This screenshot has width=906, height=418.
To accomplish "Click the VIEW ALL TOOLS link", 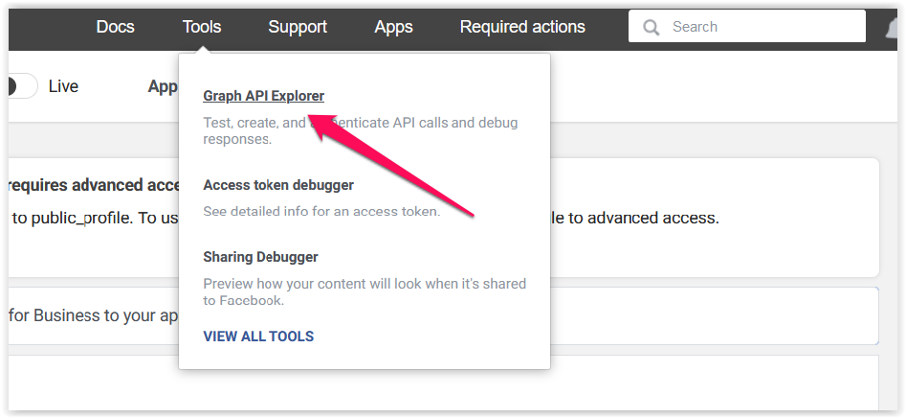I will tap(258, 336).
